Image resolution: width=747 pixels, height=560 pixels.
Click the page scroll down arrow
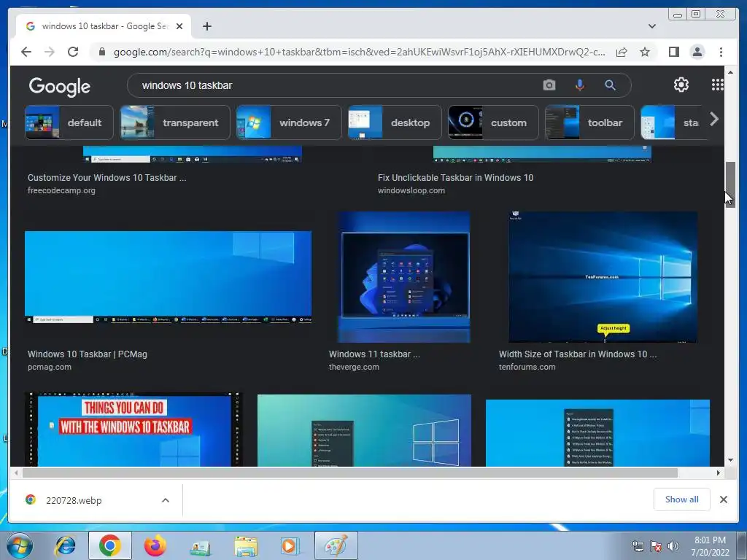click(x=730, y=460)
